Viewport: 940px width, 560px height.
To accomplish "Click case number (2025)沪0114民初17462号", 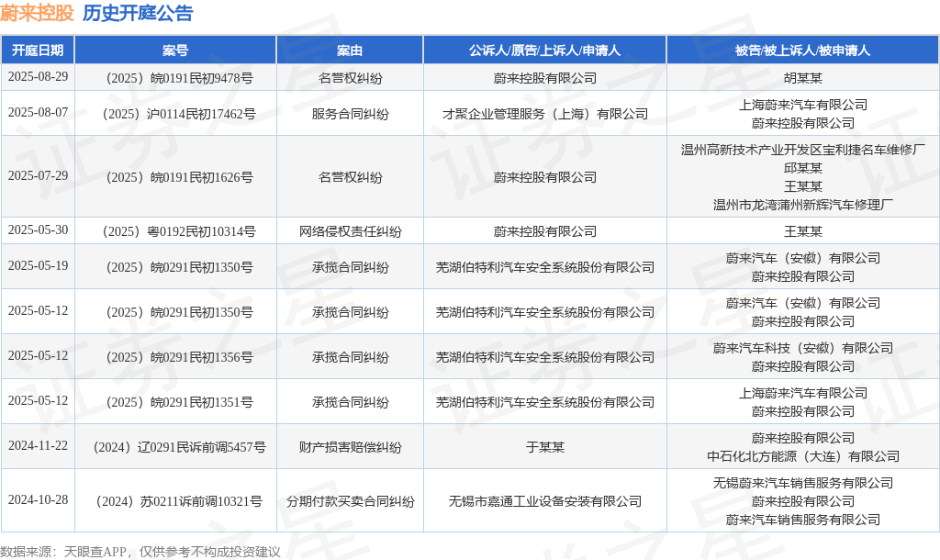I will tap(179, 114).
